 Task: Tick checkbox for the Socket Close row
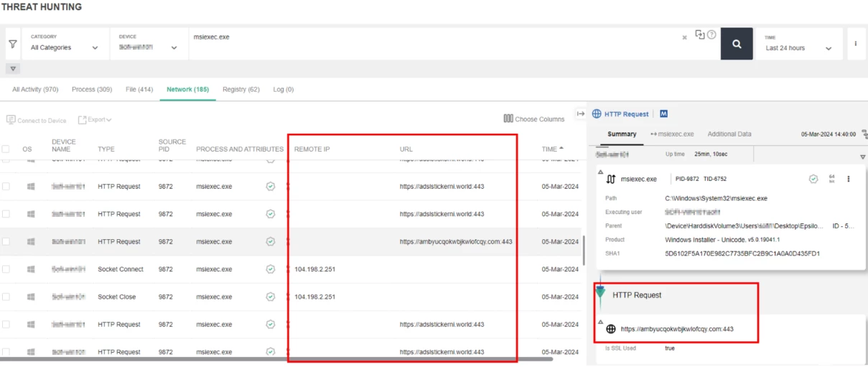point(6,297)
